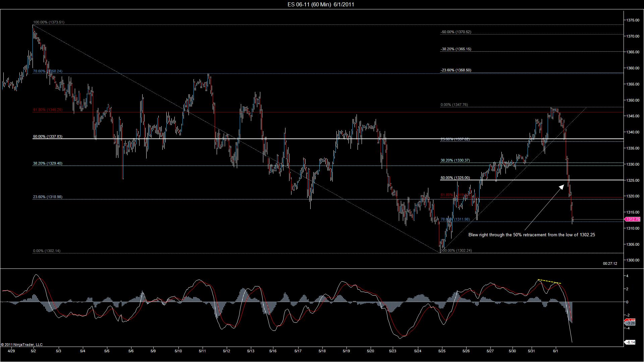Click the 50.00% (1325.00) retracement label
The image size is (644, 362).
click(x=455, y=178)
